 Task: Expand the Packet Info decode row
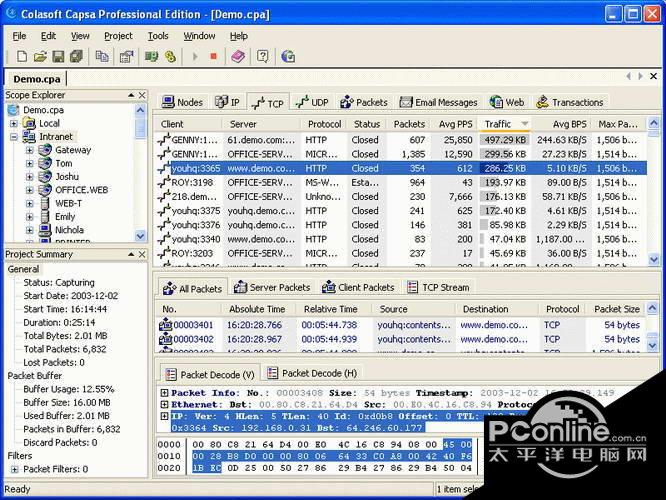(x=164, y=393)
